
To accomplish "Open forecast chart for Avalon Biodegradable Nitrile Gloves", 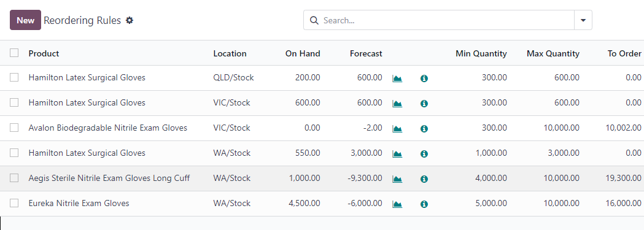I will [x=397, y=128].
